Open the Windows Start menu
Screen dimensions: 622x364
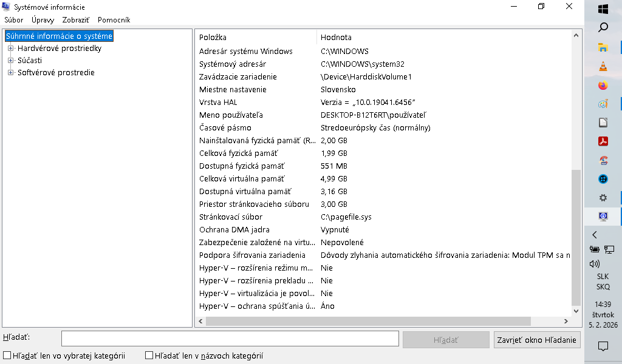coord(603,8)
